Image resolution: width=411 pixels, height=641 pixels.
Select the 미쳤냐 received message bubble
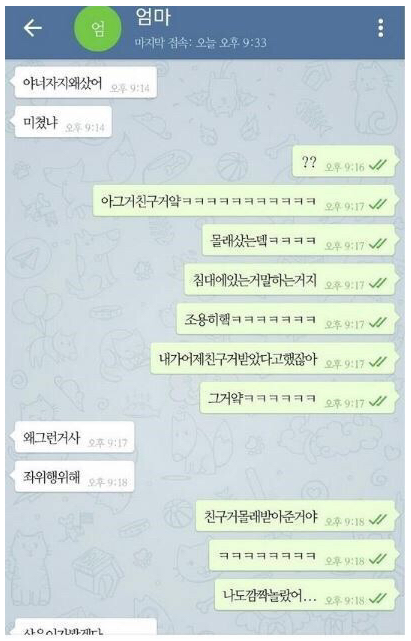(63, 122)
